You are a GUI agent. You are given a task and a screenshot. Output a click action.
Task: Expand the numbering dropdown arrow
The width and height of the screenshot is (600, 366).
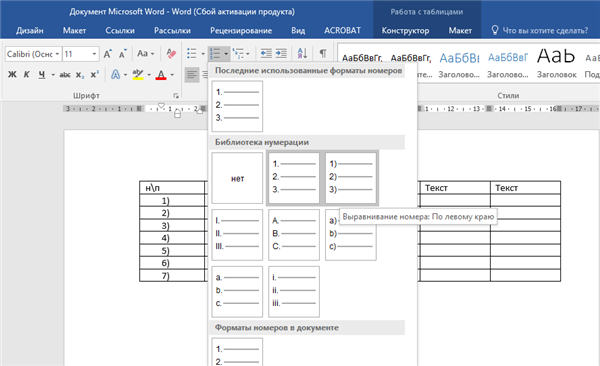pos(226,54)
